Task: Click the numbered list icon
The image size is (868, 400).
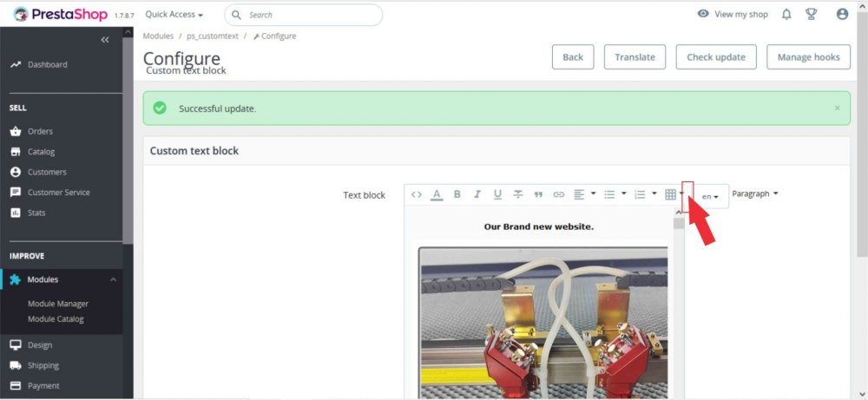Action: pos(640,194)
